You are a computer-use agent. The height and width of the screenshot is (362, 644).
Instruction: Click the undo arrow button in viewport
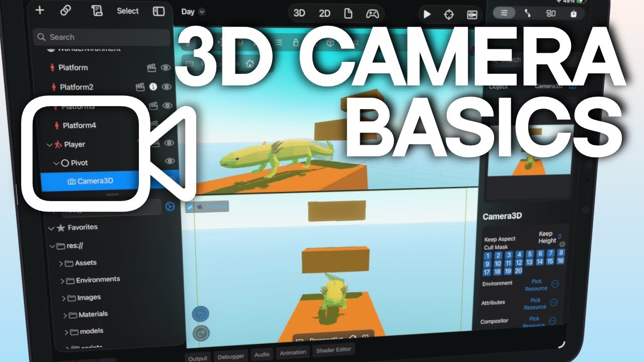click(201, 314)
